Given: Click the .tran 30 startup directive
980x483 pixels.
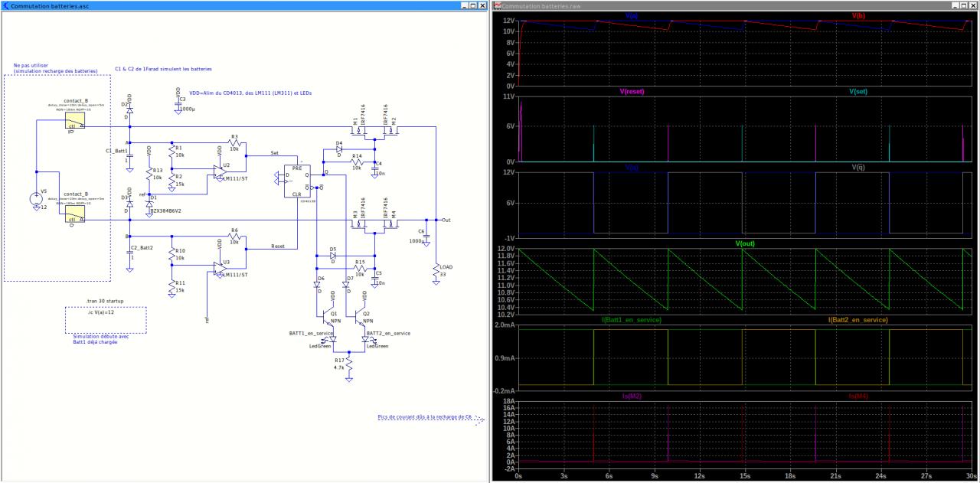Looking at the screenshot, I should click(105, 302).
